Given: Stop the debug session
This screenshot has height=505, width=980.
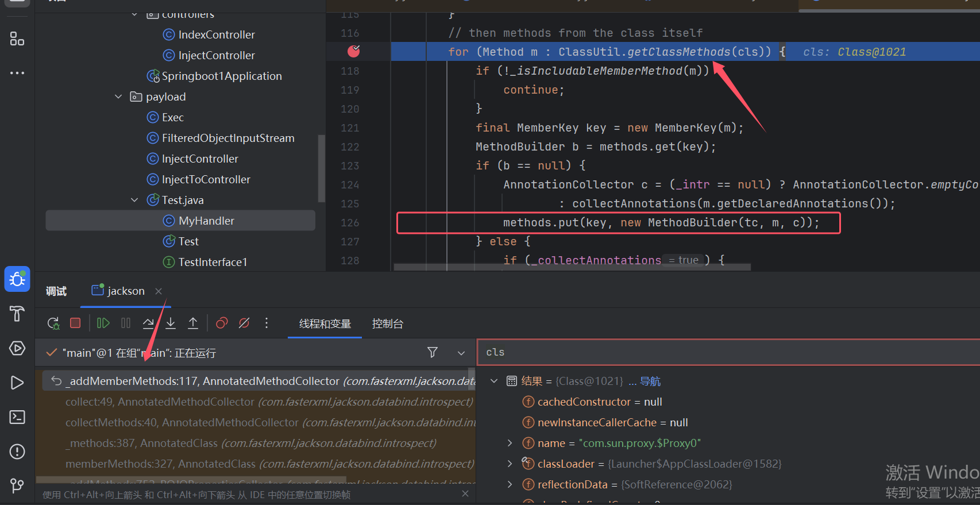Looking at the screenshot, I should 75,323.
